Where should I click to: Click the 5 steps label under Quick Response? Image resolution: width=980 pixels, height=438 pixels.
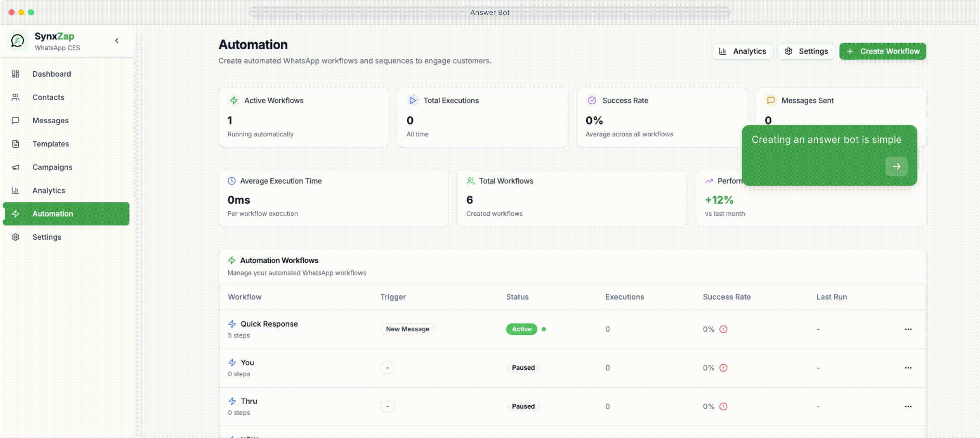(239, 335)
